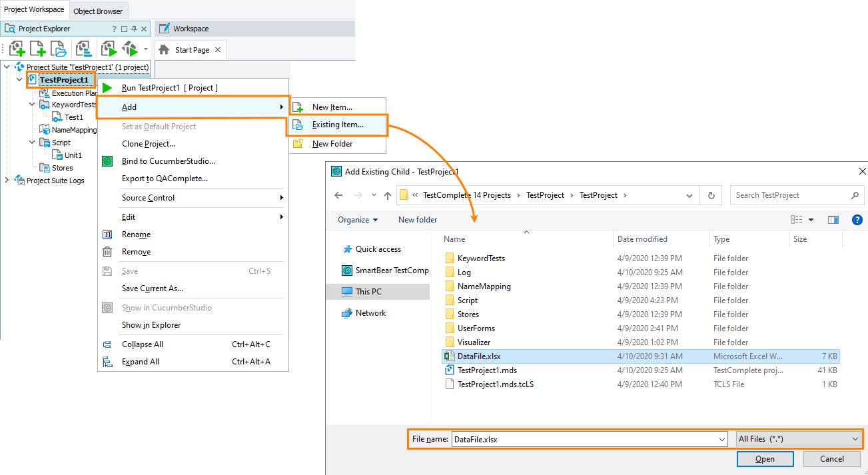Select the New Project Suite toolbar icon
Screen dimensions: 868x475
[x=17, y=48]
